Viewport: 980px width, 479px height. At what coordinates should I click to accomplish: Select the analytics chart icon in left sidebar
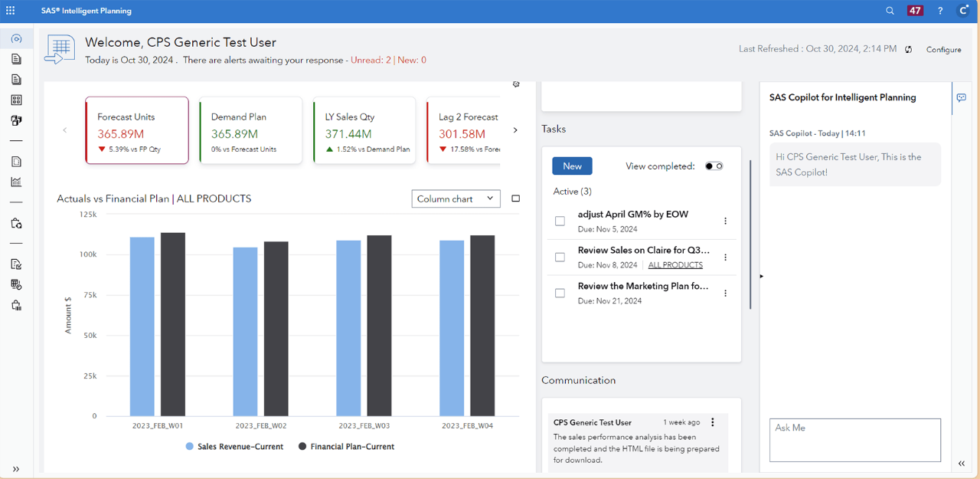pyautogui.click(x=15, y=182)
